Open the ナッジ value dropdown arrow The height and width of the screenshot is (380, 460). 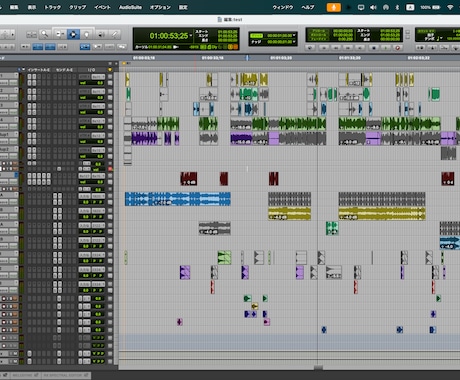point(294,42)
